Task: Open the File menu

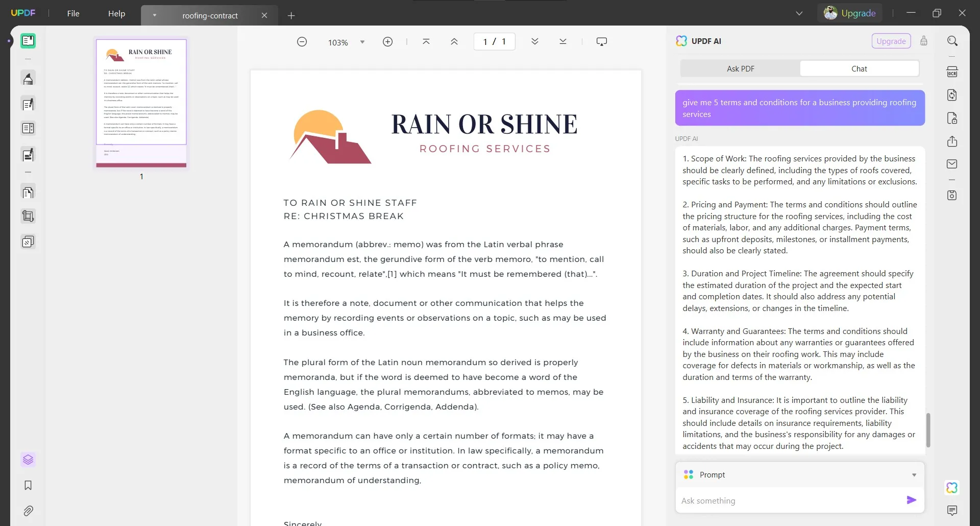Action: click(73, 13)
